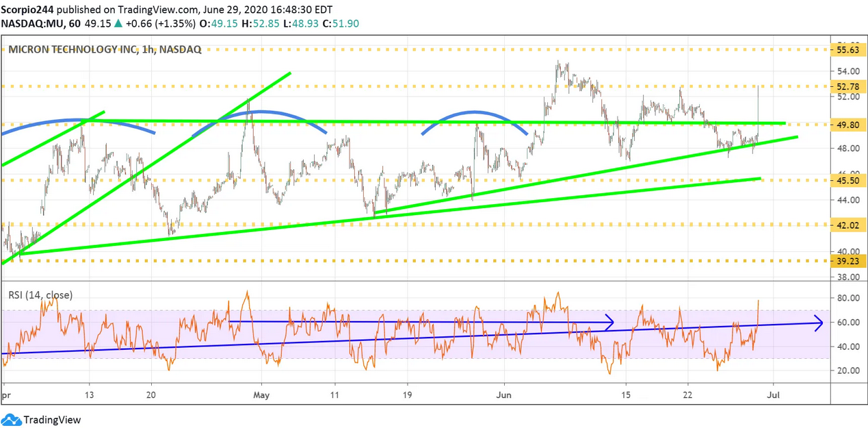
Task: Click the date label 11 on time axis
Action: (334, 395)
